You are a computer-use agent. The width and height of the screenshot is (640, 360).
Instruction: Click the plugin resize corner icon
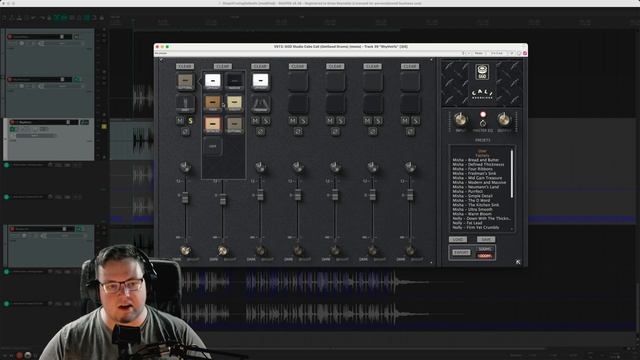(x=518, y=262)
